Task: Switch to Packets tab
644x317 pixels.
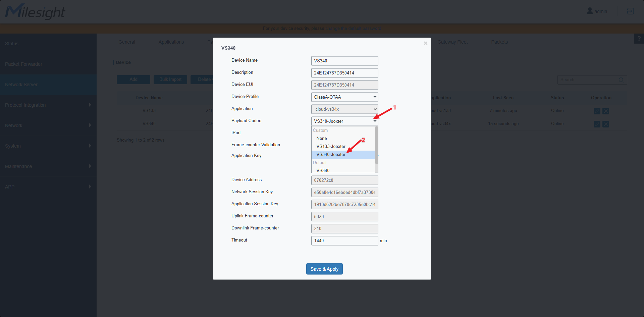Action: click(499, 42)
